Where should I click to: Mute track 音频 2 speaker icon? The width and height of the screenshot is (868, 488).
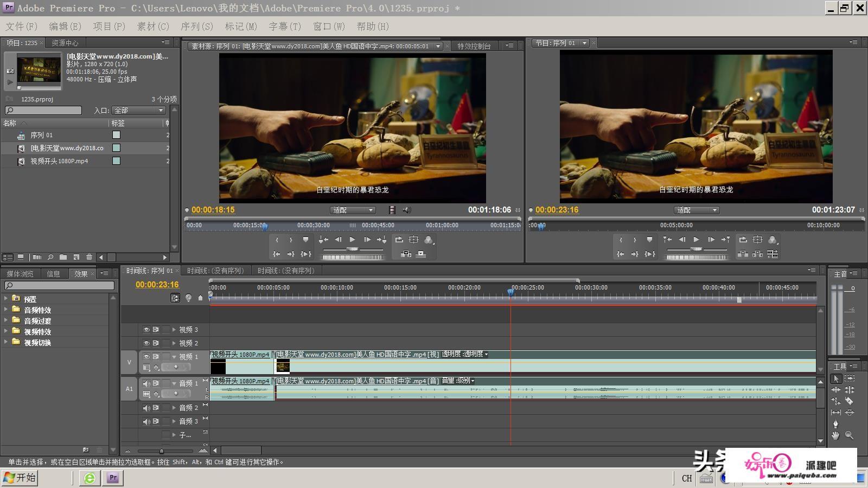click(x=146, y=408)
